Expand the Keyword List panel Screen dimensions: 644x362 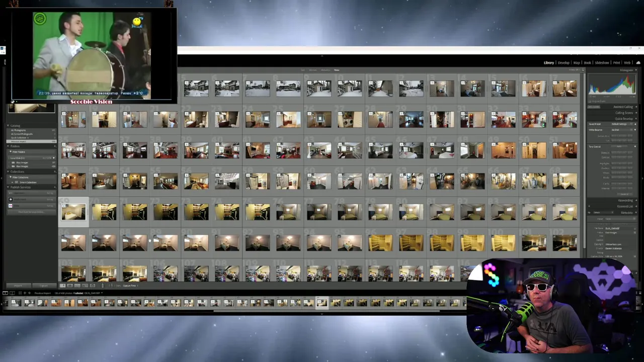coord(636,206)
